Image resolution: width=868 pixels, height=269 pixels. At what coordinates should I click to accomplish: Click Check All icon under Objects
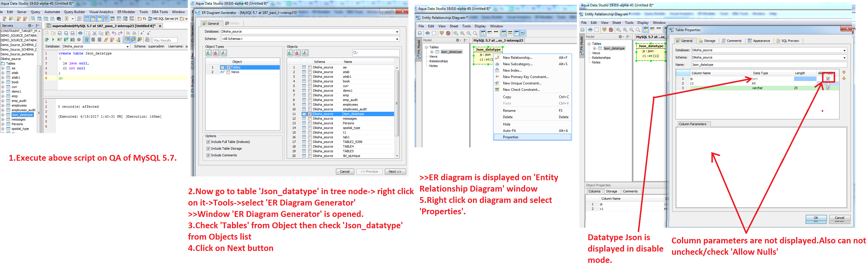coord(290,53)
